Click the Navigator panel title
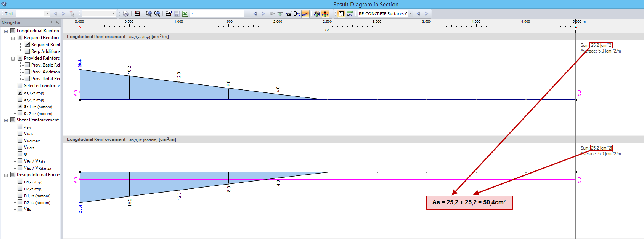Viewport: 644px width, 239px height. coord(11,22)
